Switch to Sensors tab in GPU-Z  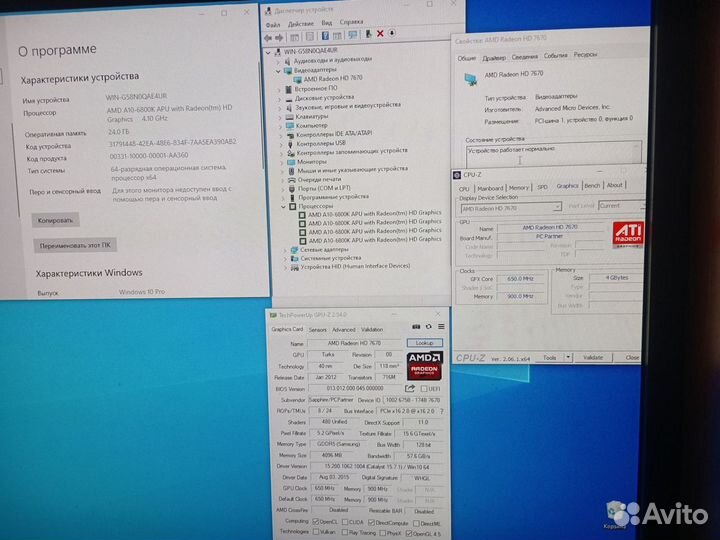pyautogui.click(x=318, y=329)
